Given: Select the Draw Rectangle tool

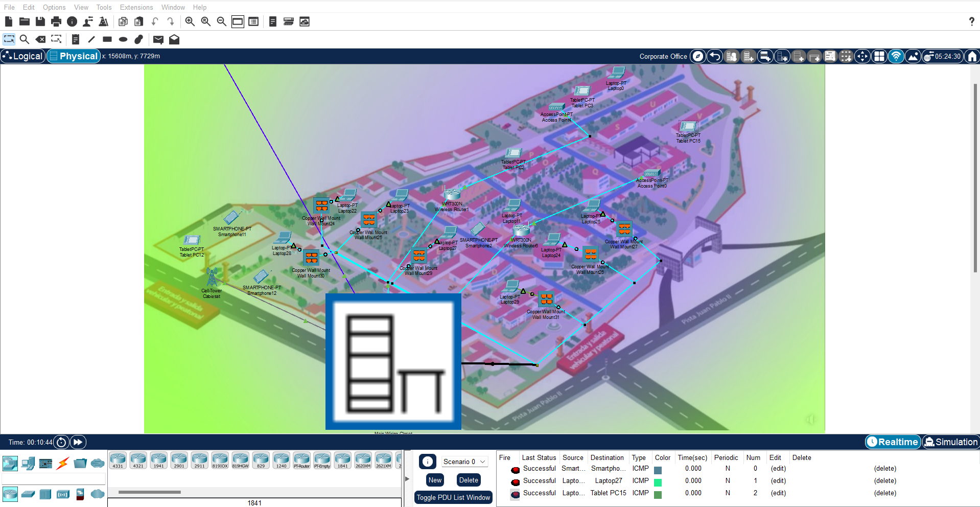Looking at the screenshot, I should point(107,39).
